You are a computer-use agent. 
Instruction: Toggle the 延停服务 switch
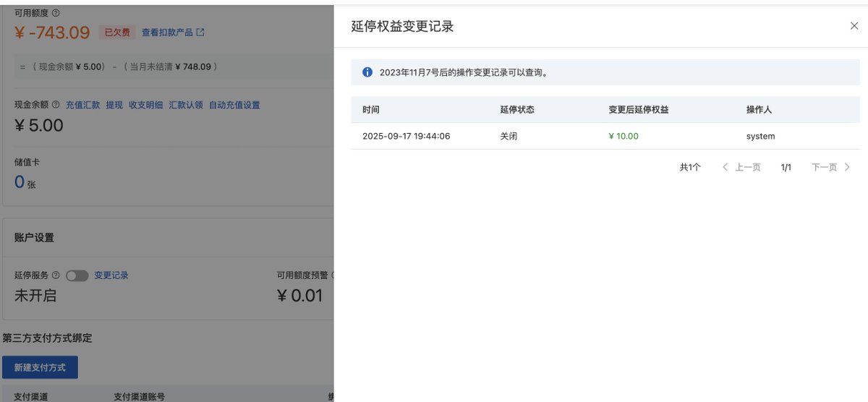(x=77, y=275)
